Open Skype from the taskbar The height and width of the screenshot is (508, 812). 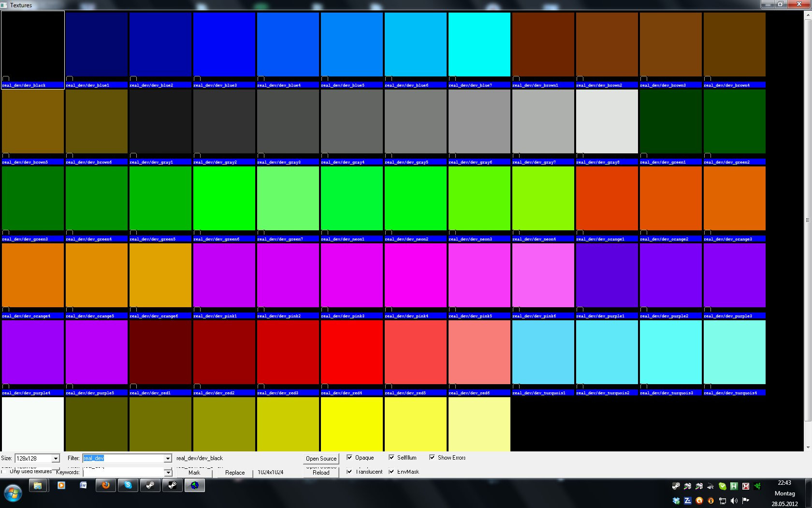click(x=128, y=485)
